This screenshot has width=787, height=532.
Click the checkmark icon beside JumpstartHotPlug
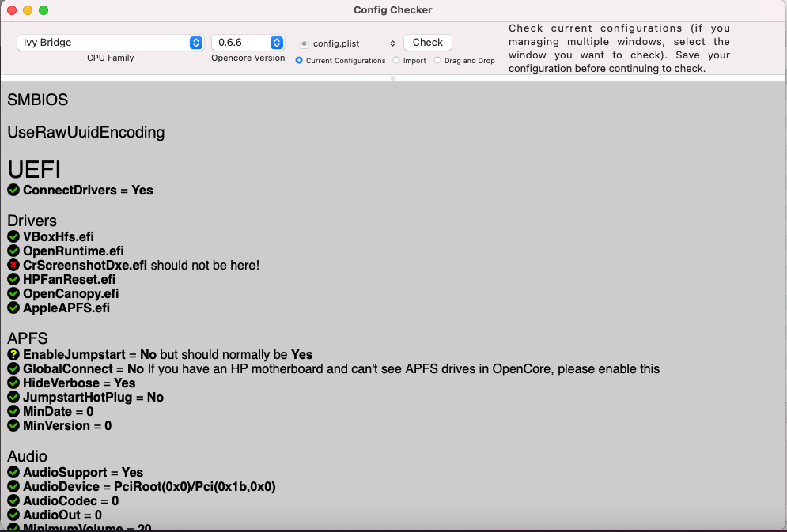click(13, 397)
